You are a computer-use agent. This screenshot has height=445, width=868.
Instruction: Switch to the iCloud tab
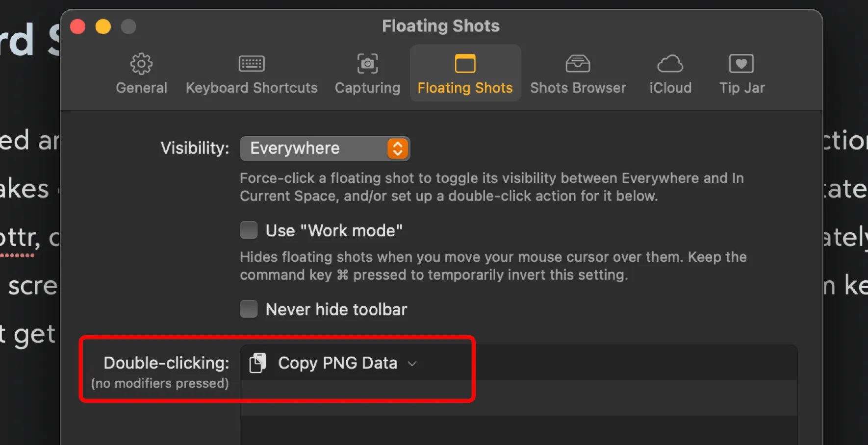click(x=670, y=74)
